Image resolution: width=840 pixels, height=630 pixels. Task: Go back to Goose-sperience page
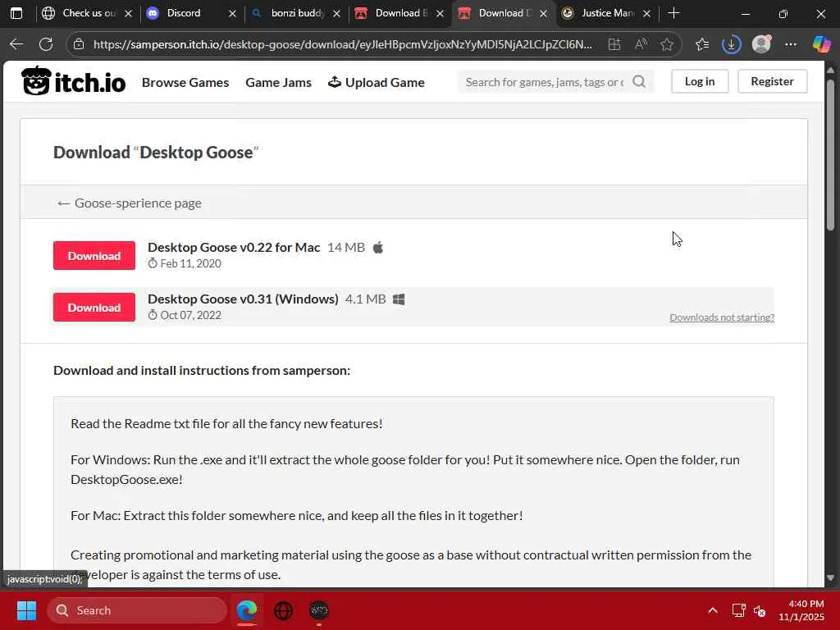click(129, 203)
